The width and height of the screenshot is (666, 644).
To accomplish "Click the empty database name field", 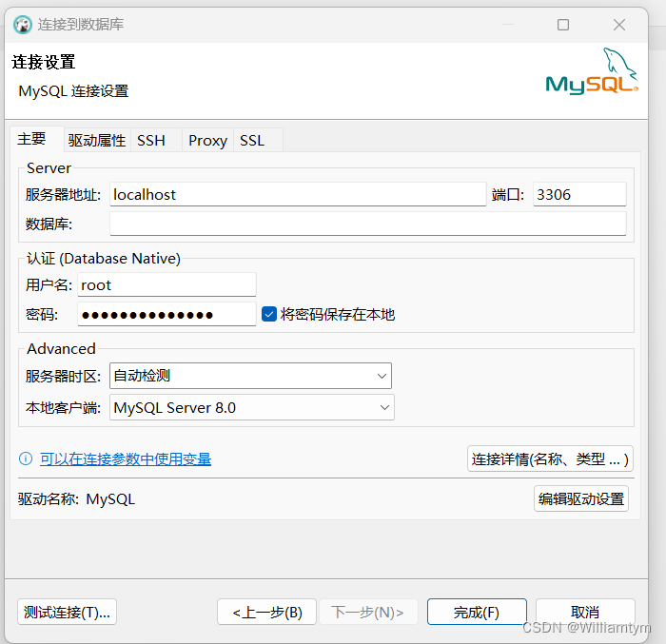I will point(368,224).
